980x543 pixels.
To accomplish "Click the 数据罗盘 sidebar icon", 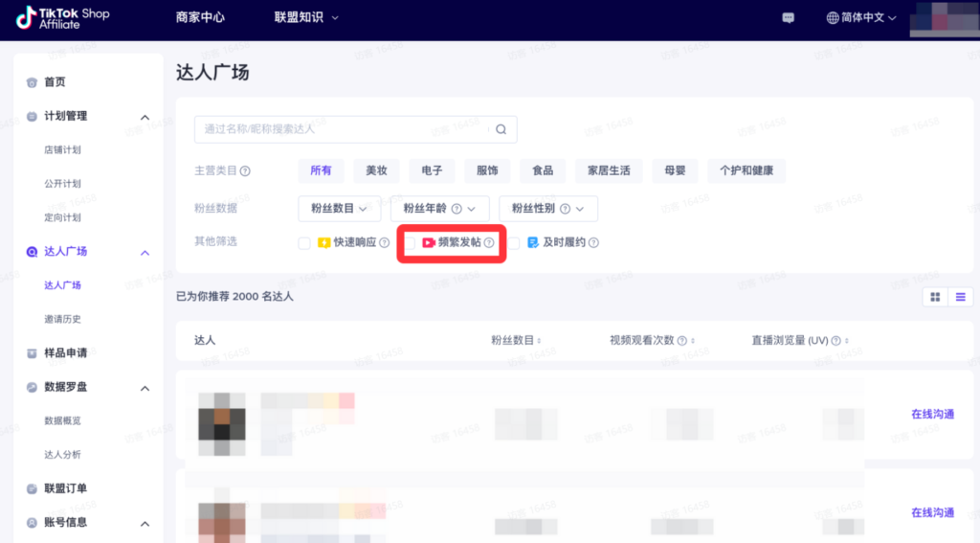I will pos(32,387).
